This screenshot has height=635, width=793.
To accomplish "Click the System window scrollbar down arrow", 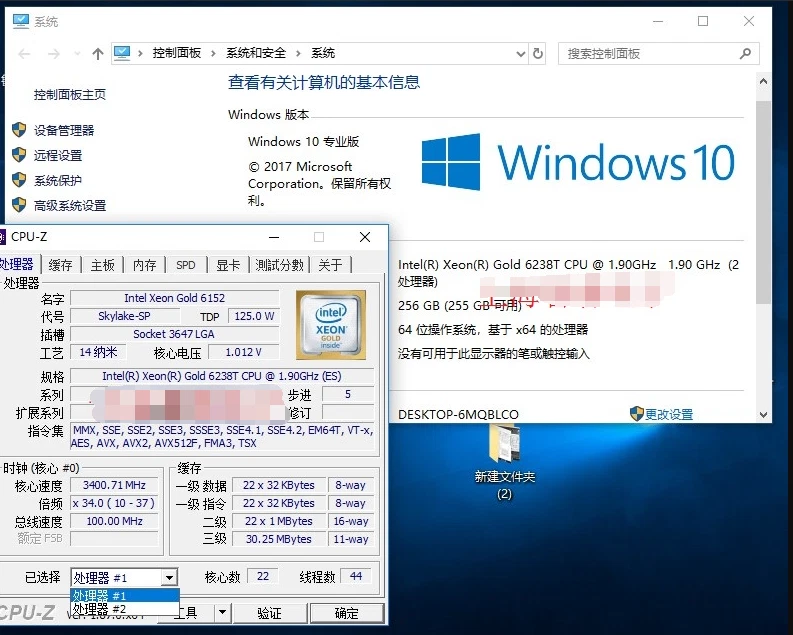I will 764,415.
